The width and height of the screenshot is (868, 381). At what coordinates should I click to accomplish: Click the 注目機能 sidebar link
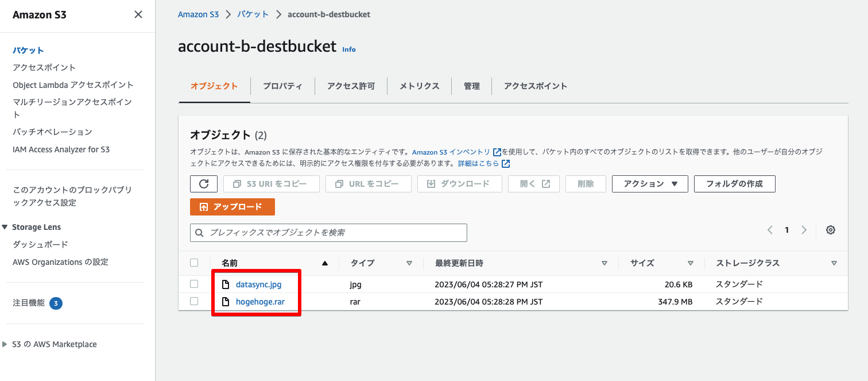[x=29, y=303]
